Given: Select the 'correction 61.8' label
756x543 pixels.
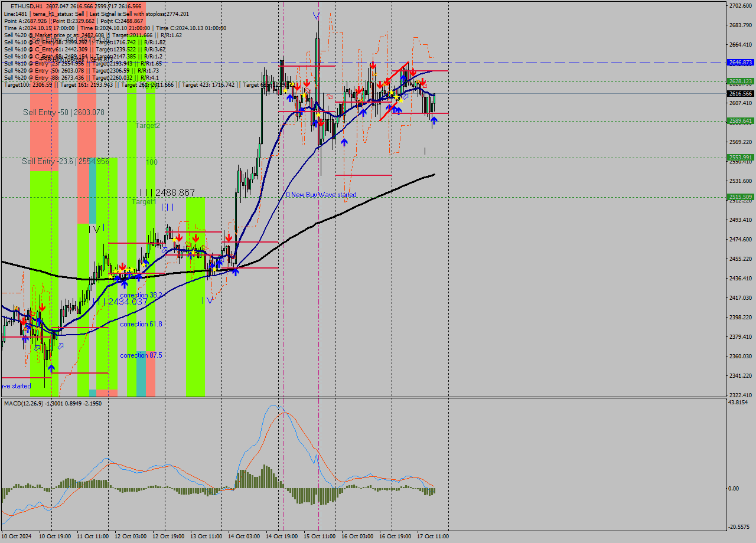Looking at the screenshot, I should point(141,324).
